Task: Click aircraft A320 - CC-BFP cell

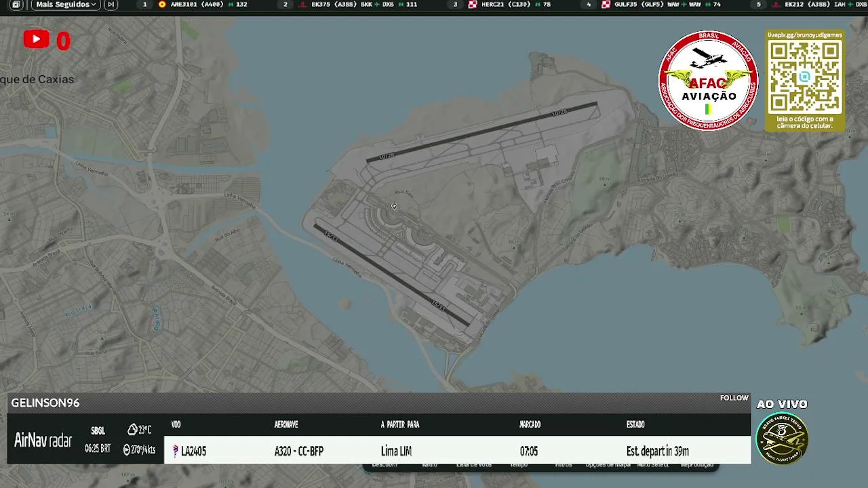Action: click(299, 451)
